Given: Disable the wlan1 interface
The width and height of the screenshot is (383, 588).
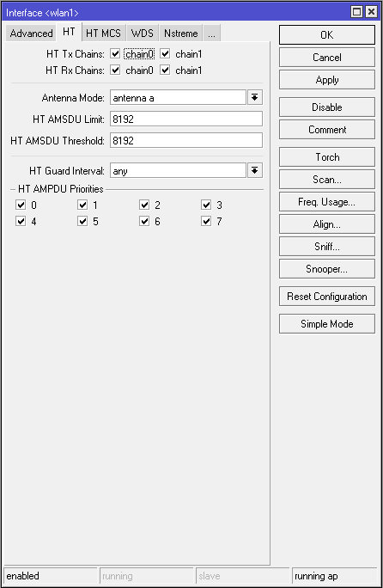Looking at the screenshot, I should (x=327, y=107).
